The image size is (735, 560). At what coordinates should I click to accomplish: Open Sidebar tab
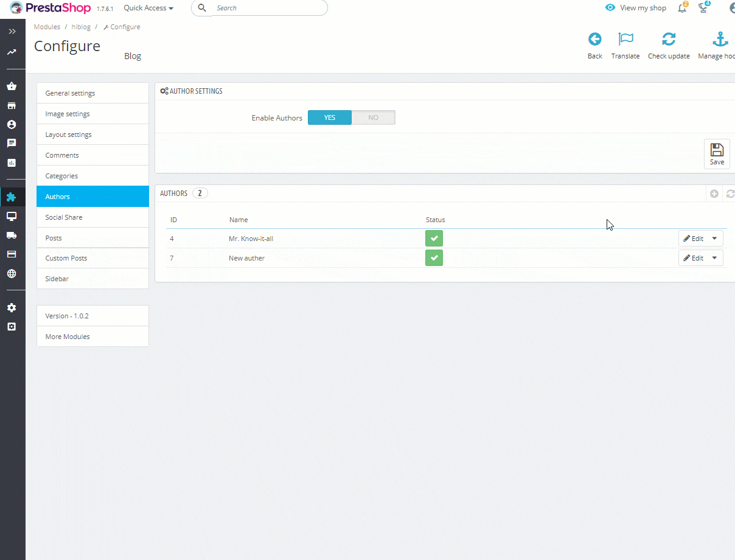(x=92, y=279)
